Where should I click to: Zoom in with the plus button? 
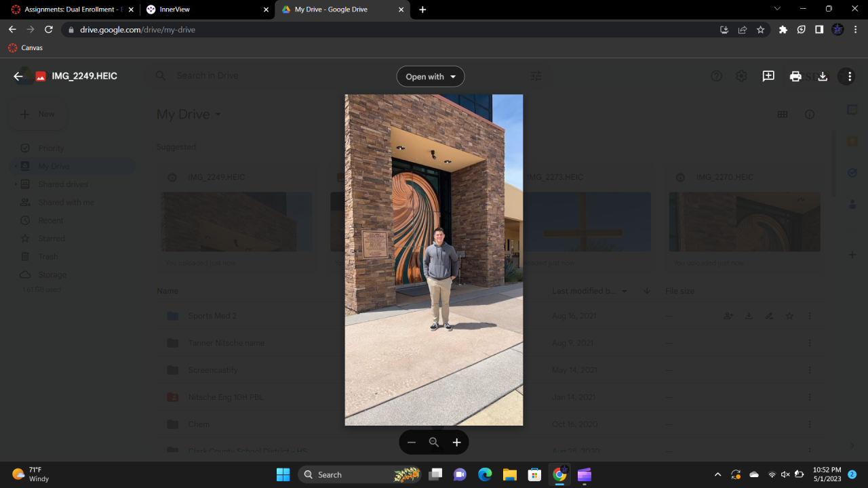pos(456,443)
